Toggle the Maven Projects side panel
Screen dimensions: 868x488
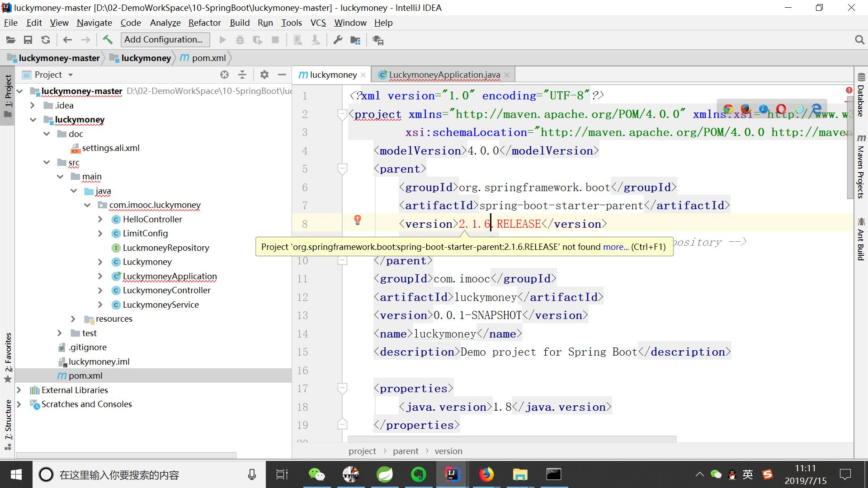coord(861,167)
